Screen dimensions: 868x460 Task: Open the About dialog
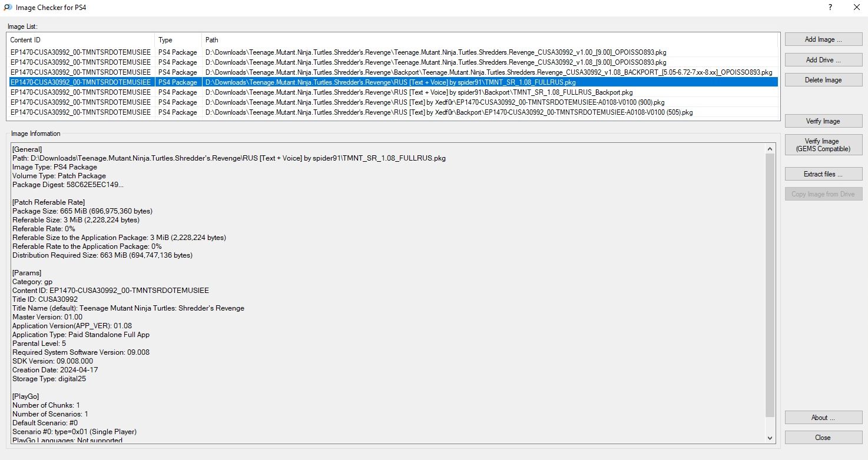click(823, 418)
